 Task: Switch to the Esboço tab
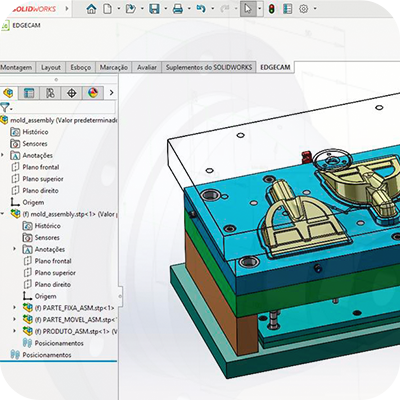coord(81,67)
